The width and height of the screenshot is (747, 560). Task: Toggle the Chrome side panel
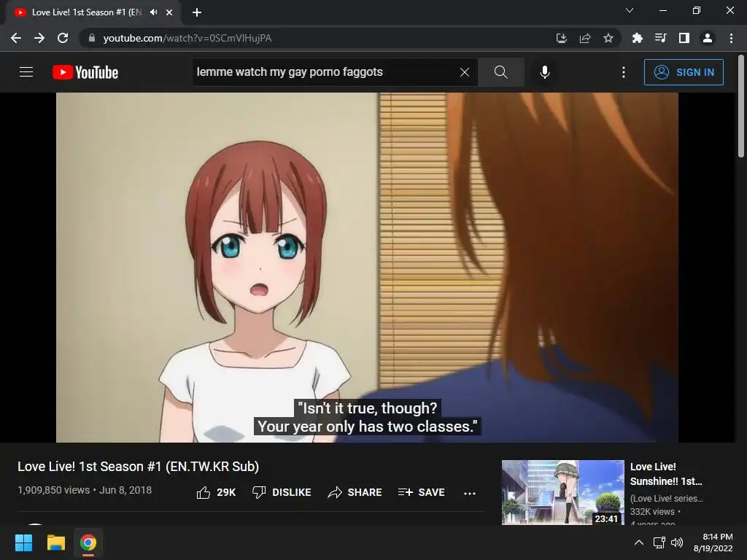(x=684, y=38)
